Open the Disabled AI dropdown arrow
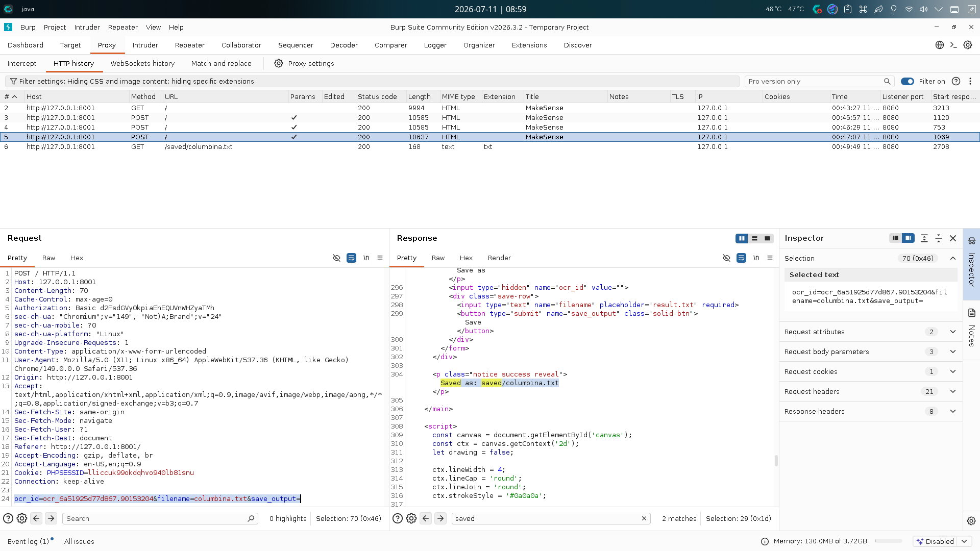The image size is (980, 551). (964, 541)
